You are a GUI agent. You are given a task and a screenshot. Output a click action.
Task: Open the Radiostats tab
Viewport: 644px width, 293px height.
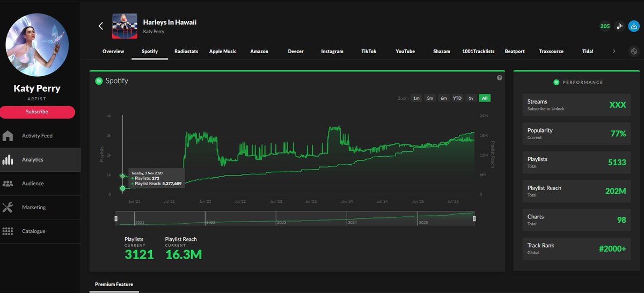point(186,52)
